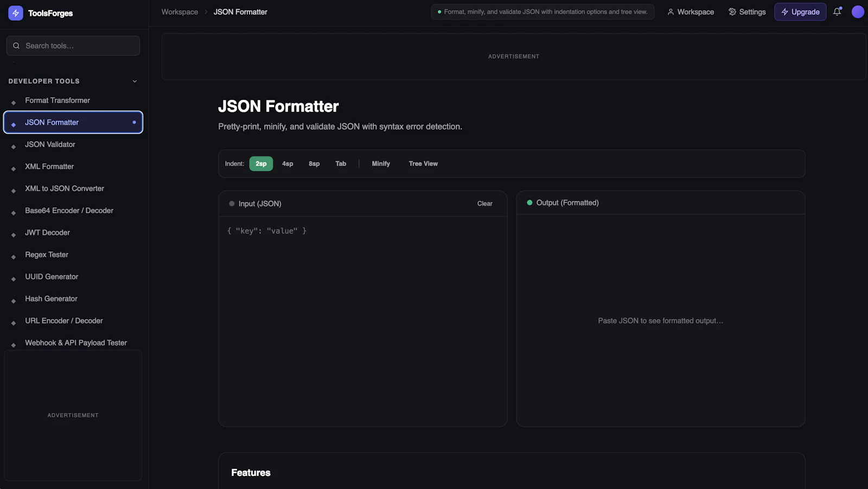Image resolution: width=868 pixels, height=489 pixels.
Task: Clear the JSON input
Action: tap(484, 204)
